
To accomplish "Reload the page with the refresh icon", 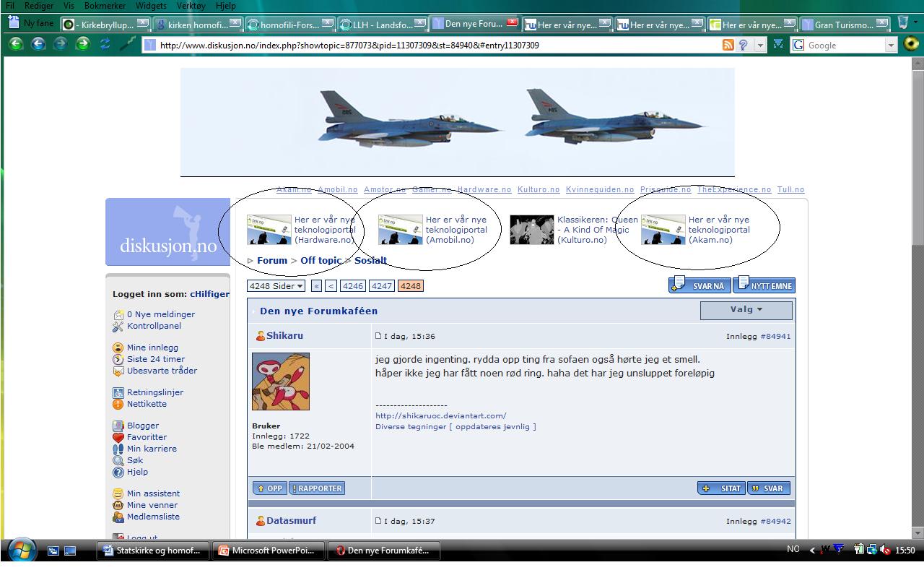I will coord(105,44).
